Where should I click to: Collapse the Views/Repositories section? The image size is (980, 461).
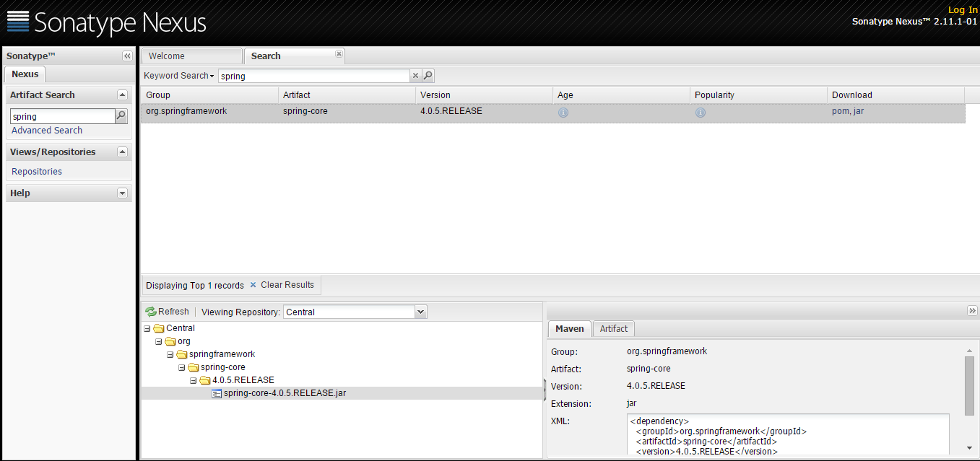(x=122, y=152)
